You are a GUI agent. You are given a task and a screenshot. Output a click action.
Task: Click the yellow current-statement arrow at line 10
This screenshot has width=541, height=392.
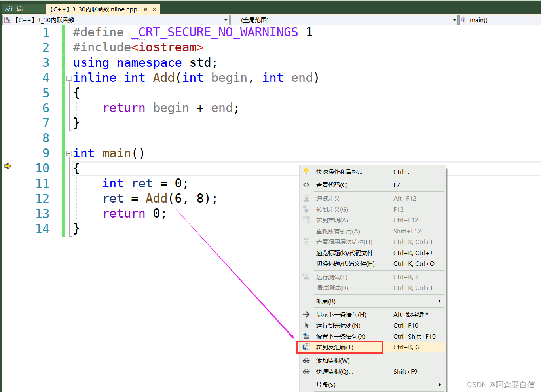[8, 166]
